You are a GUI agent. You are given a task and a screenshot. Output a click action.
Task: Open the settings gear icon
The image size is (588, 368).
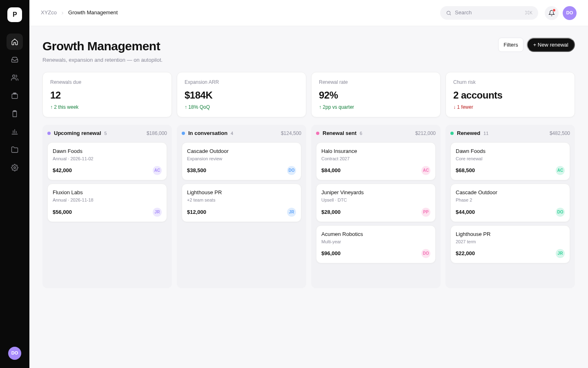tap(15, 168)
